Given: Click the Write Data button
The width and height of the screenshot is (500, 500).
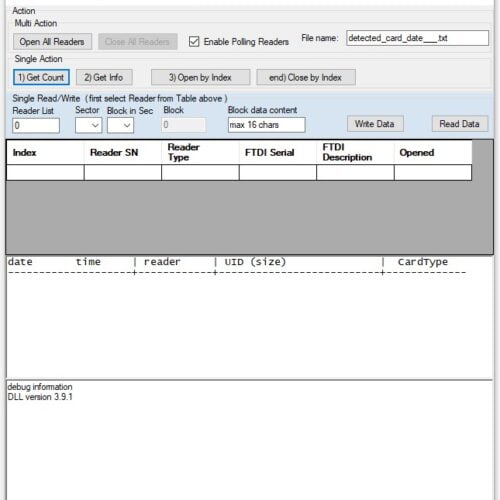Looking at the screenshot, I should coord(375,124).
